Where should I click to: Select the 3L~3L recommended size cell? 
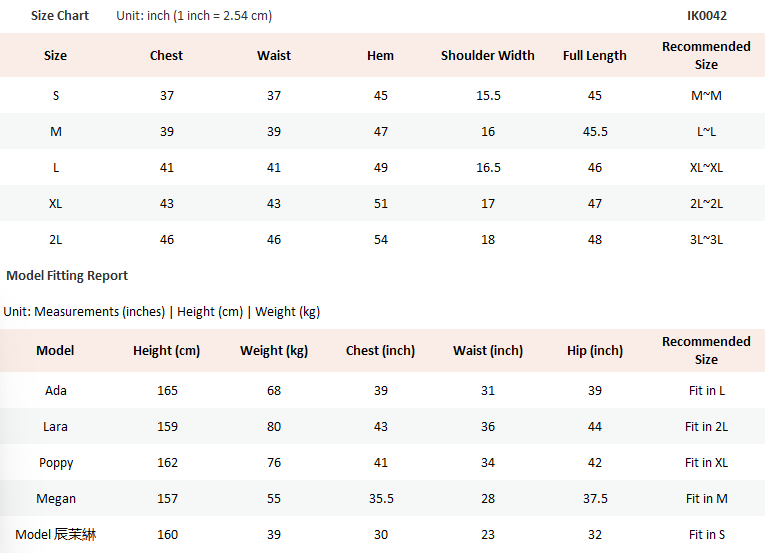(706, 240)
